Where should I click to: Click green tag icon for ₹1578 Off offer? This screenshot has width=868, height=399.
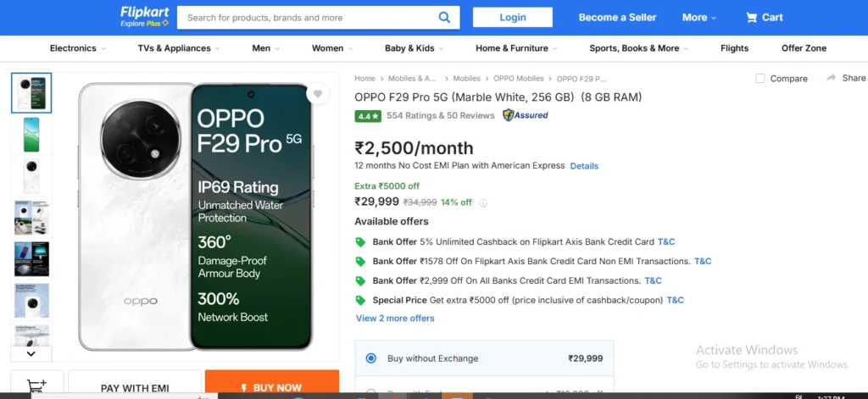(360, 261)
